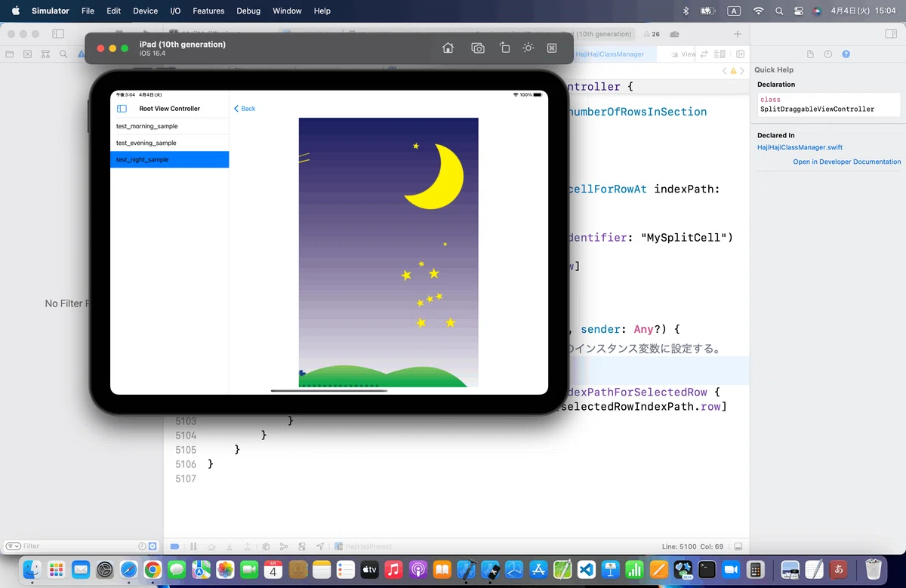
Task: Open Spotlight search in menu bar
Action: click(x=779, y=11)
